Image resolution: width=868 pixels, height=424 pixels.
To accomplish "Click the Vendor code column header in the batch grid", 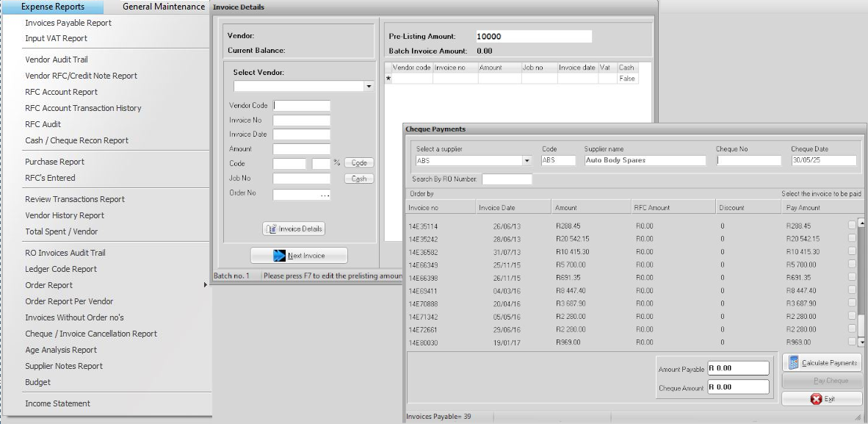I will click(x=412, y=68).
